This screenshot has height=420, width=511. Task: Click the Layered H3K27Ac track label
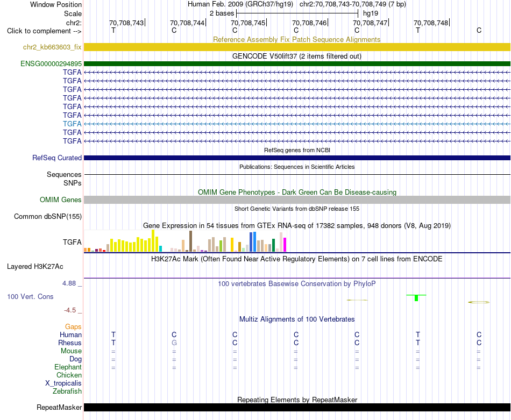[x=35, y=267]
